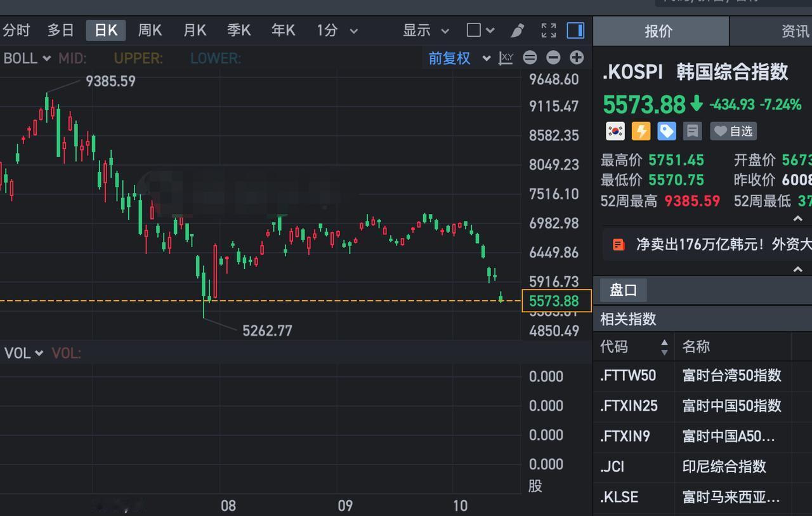
Task: Click the 5573.88 current price axis label
Action: coord(556,301)
